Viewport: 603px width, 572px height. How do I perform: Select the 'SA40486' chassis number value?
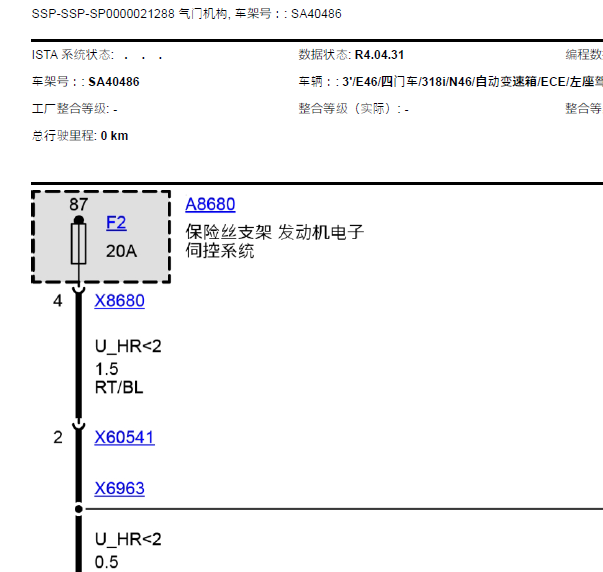pyautogui.click(x=114, y=82)
